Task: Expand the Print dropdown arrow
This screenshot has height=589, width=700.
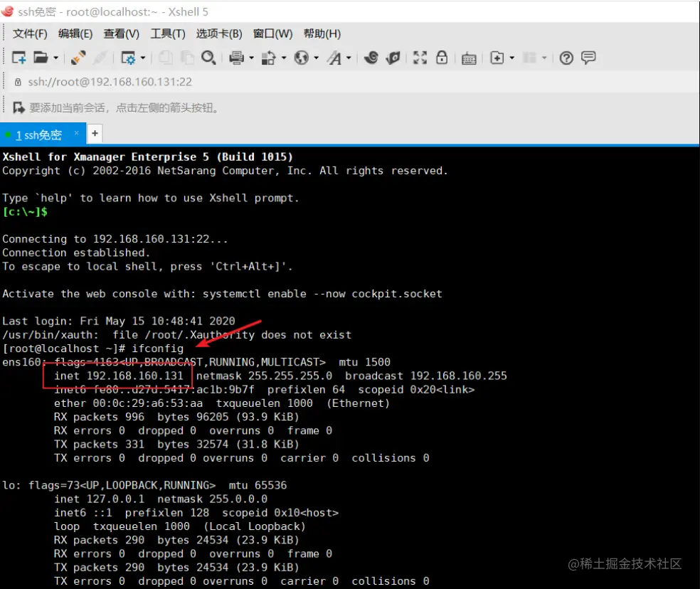Action: pyautogui.click(x=251, y=58)
